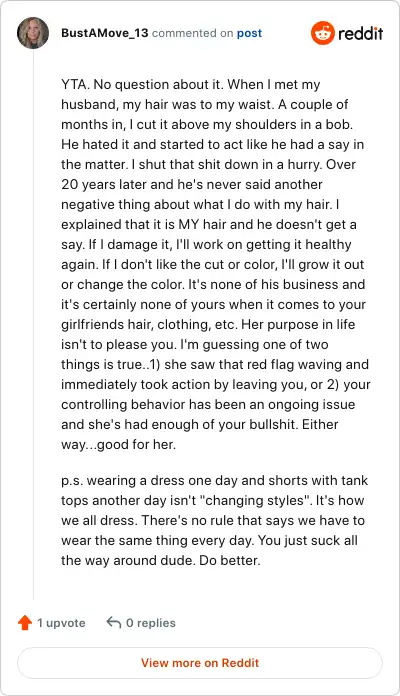Viewport: 400px width, 696px height.
Task: Click the capitalized "MY" in the comment
Action: [x=189, y=224]
